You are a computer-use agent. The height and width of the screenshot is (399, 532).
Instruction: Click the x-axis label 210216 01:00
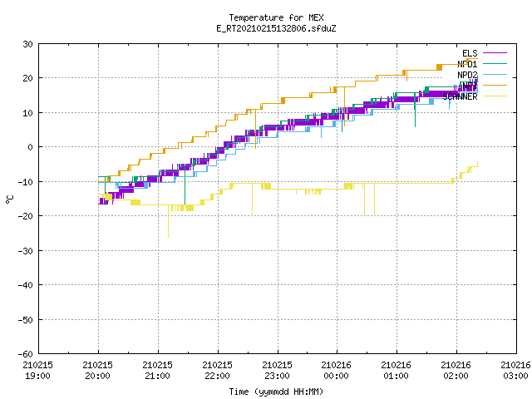[397, 371]
